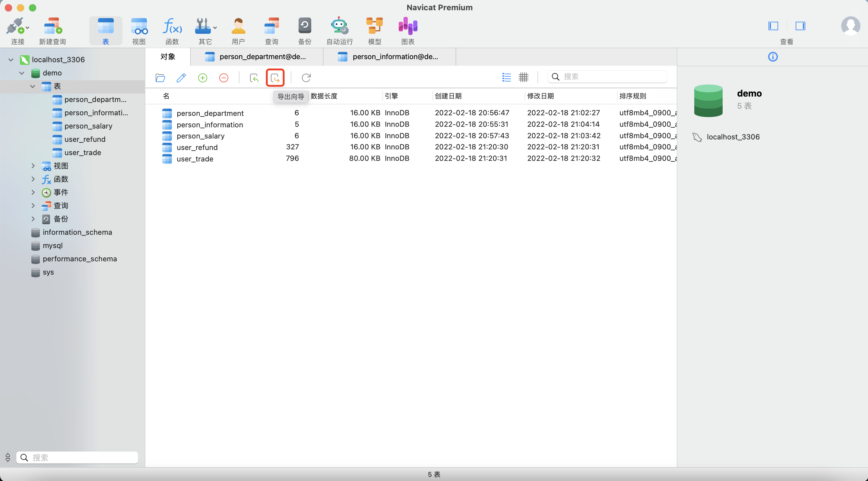Switch to list view mode
The image size is (868, 481).
click(506, 77)
